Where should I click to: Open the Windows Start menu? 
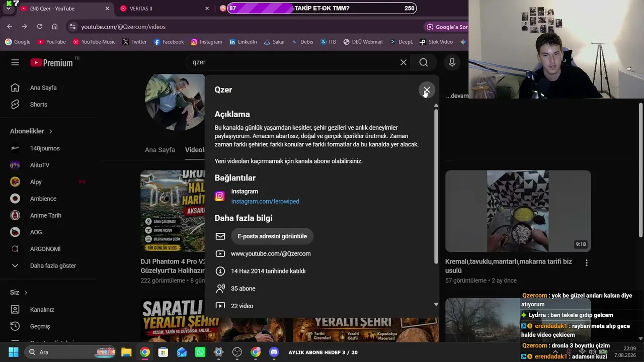click(14, 352)
